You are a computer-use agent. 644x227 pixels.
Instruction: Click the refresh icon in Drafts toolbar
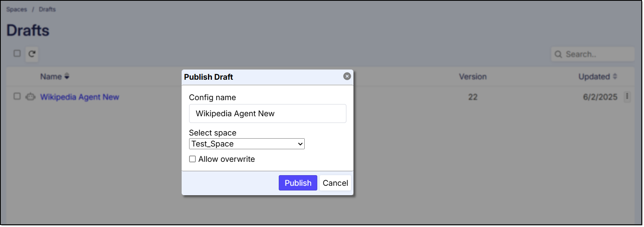point(32,54)
